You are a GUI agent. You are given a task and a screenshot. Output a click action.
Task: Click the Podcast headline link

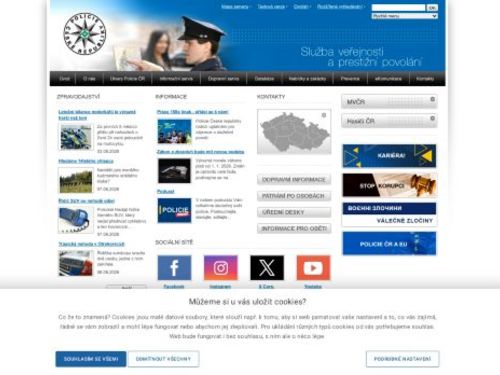pyautogui.click(x=166, y=192)
